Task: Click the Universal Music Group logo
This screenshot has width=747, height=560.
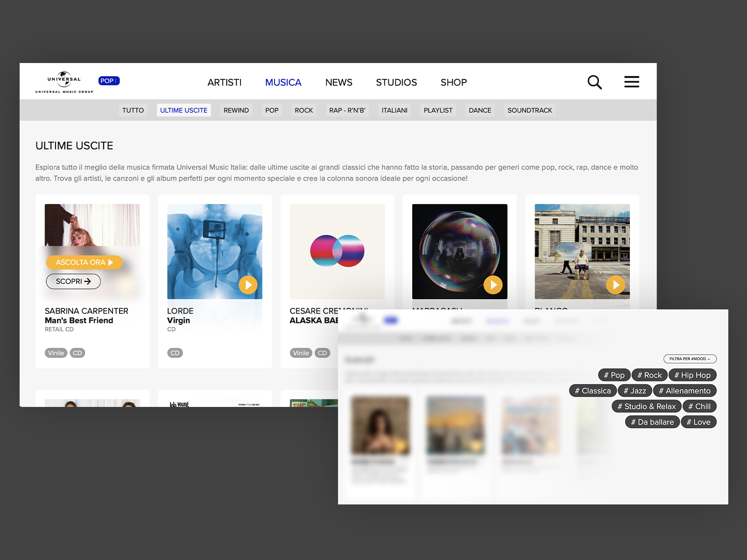Action: (x=64, y=82)
